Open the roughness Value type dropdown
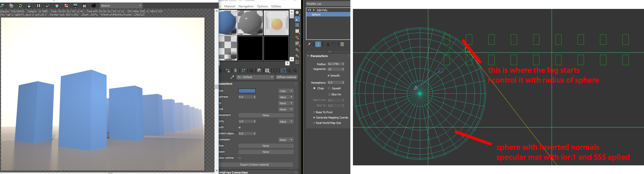The image size is (644, 174). click(x=286, y=97)
